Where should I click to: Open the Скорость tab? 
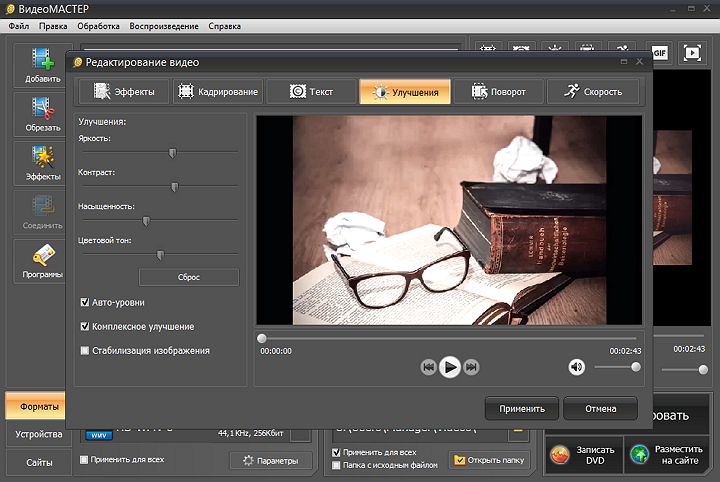[x=592, y=91]
